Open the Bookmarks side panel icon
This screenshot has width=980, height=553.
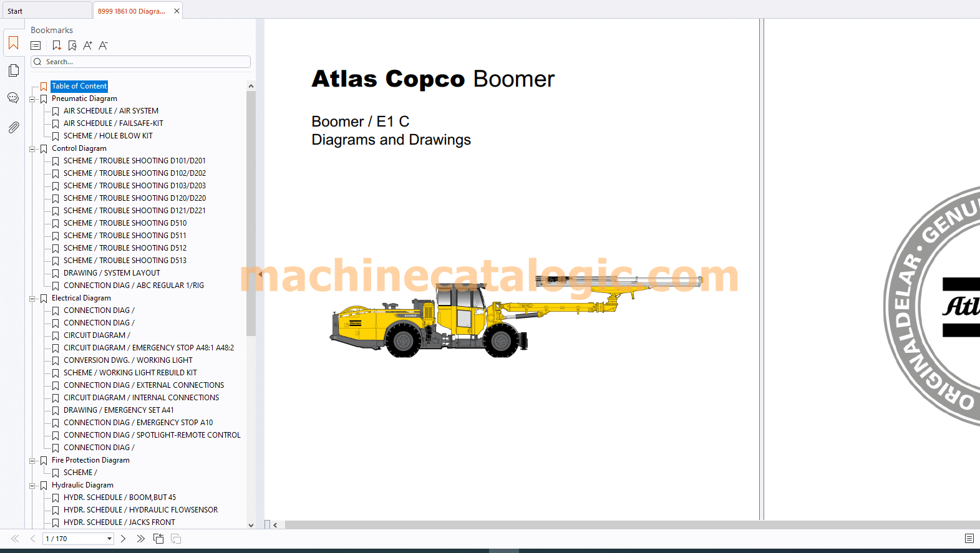point(13,43)
